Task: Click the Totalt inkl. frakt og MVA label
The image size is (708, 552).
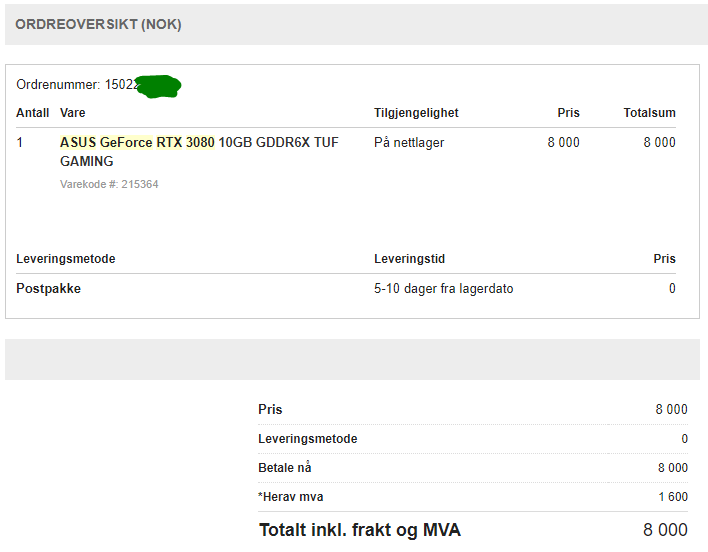Action: pos(360,530)
